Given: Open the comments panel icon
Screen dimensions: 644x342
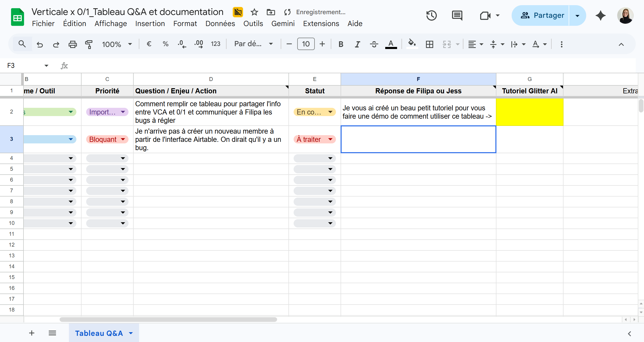Looking at the screenshot, I should point(457,15).
